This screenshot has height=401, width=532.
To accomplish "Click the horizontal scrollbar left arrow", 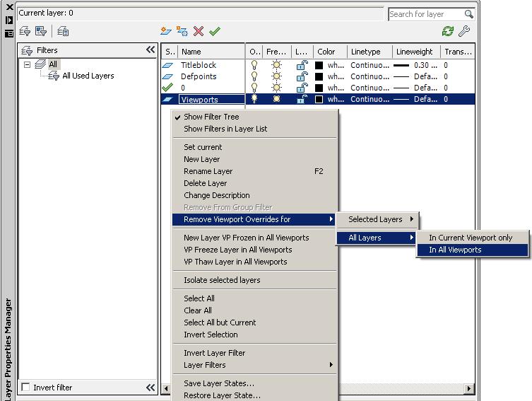I will pos(166,388).
